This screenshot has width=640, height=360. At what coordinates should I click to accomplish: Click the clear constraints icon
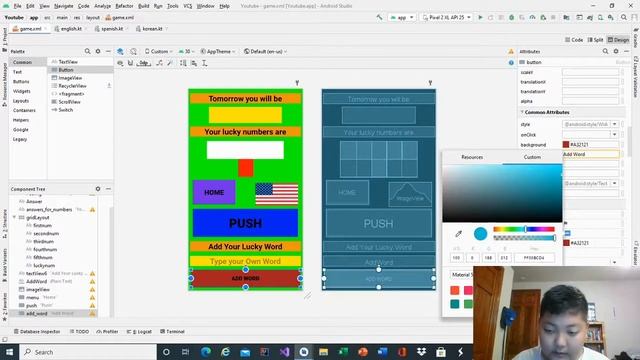pyautogui.click(x=160, y=63)
